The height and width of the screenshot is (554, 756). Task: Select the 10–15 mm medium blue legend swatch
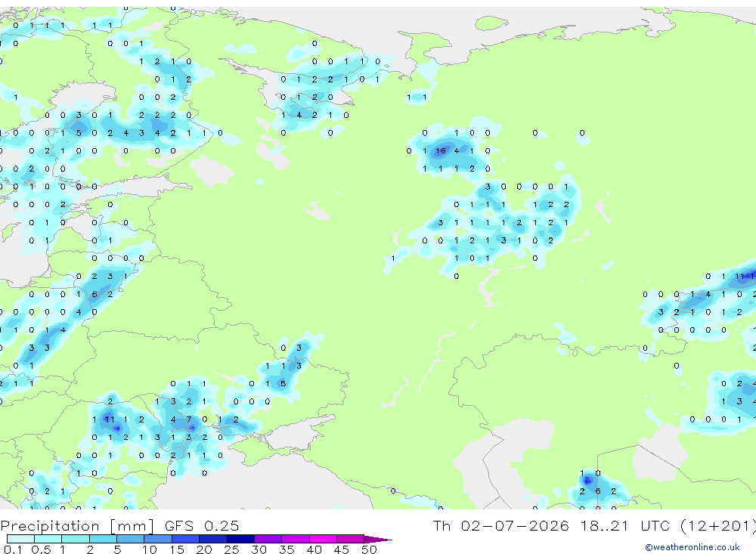pyautogui.click(x=158, y=539)
